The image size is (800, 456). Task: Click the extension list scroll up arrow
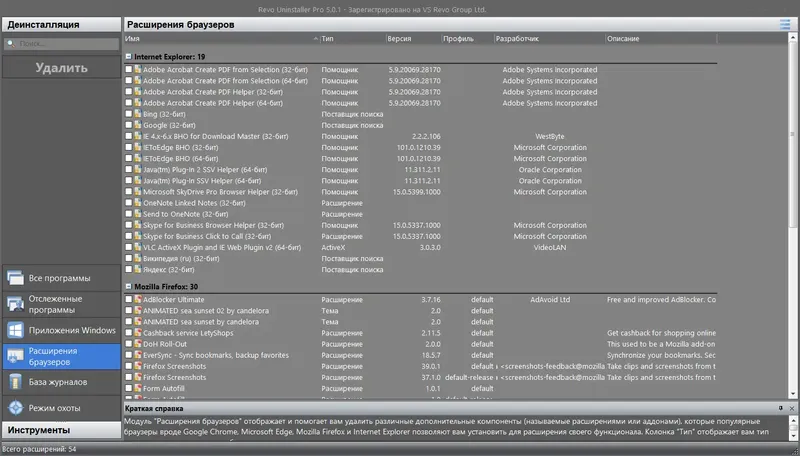pos(793,38)
